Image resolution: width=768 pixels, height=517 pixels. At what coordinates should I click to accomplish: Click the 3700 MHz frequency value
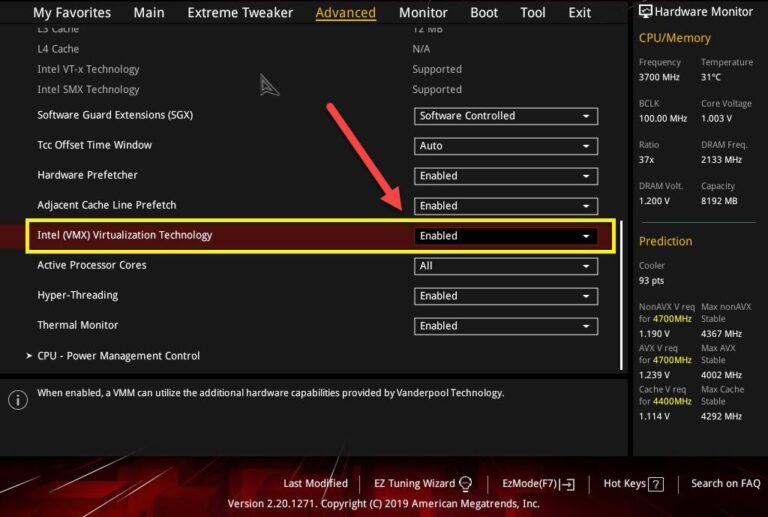(659, 77)
